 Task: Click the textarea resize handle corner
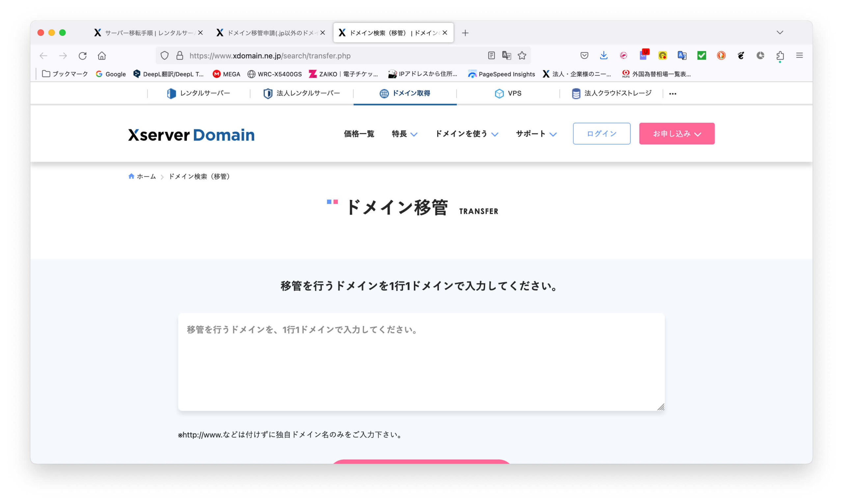(661, 407)
